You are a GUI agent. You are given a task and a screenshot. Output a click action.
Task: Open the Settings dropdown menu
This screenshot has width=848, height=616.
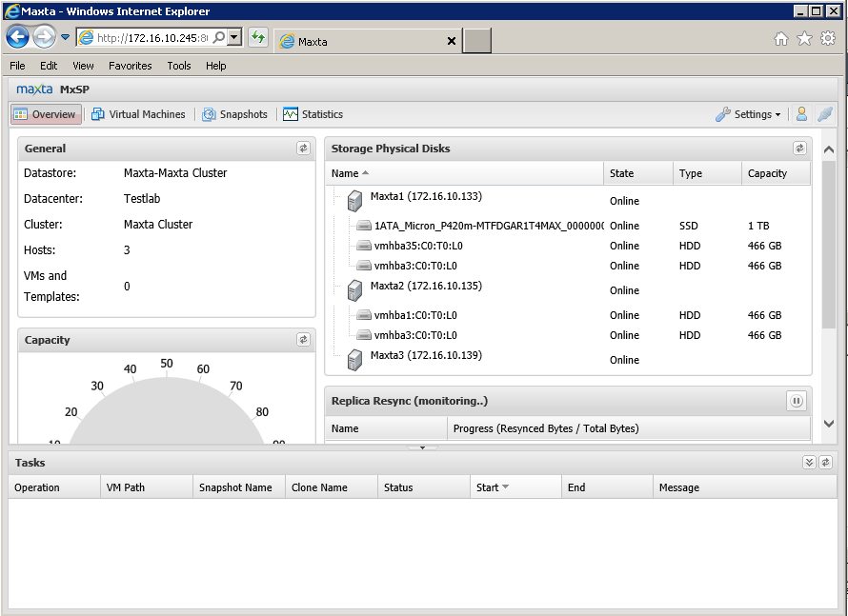(749, 114)
